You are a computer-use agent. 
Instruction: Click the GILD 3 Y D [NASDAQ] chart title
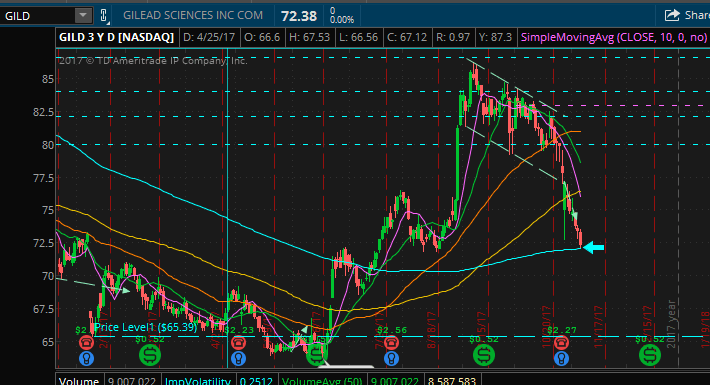pyautogui.click(x=116, y=37)
